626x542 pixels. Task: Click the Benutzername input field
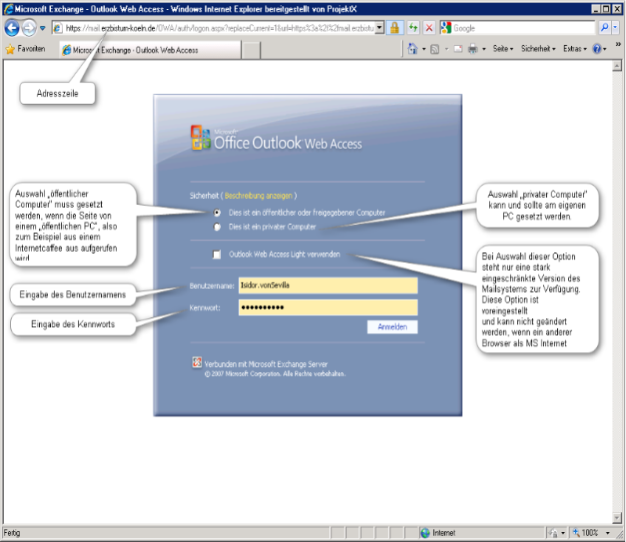[328, 285]
